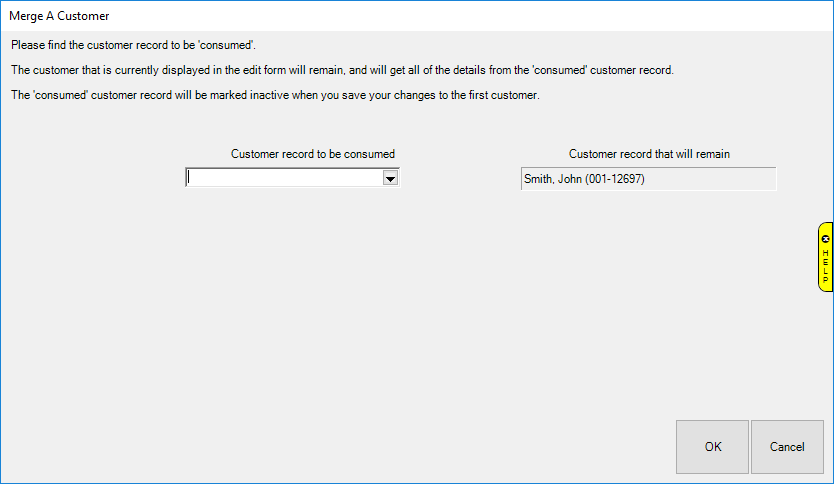The width and height of the screenshot is (834, 484).
Task: Click the 'will be marked inactive' sentence
Action: pyautogui.click(x=275, y=96)
